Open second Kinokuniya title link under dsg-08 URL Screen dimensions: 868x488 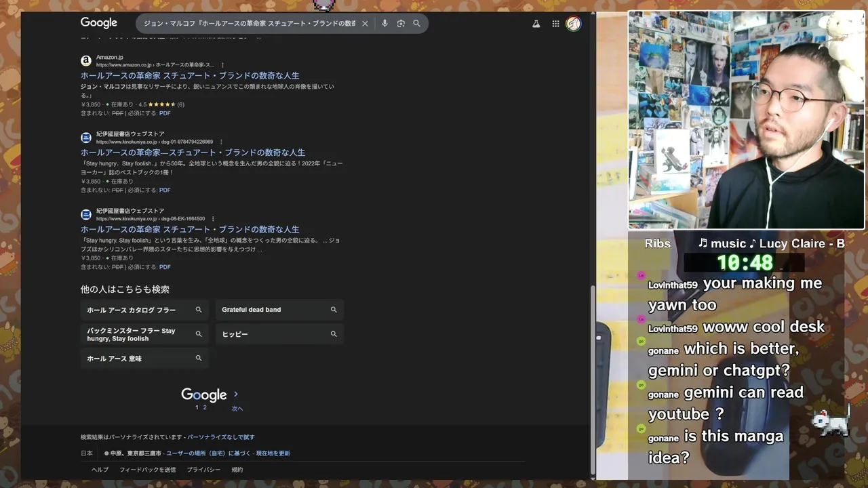(x=190, y=230)
